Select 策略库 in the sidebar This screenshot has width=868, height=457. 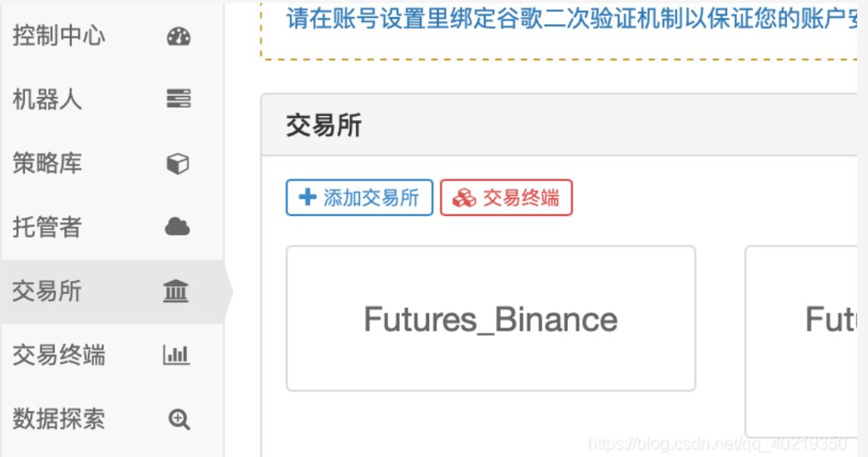(x=48, y=164)
